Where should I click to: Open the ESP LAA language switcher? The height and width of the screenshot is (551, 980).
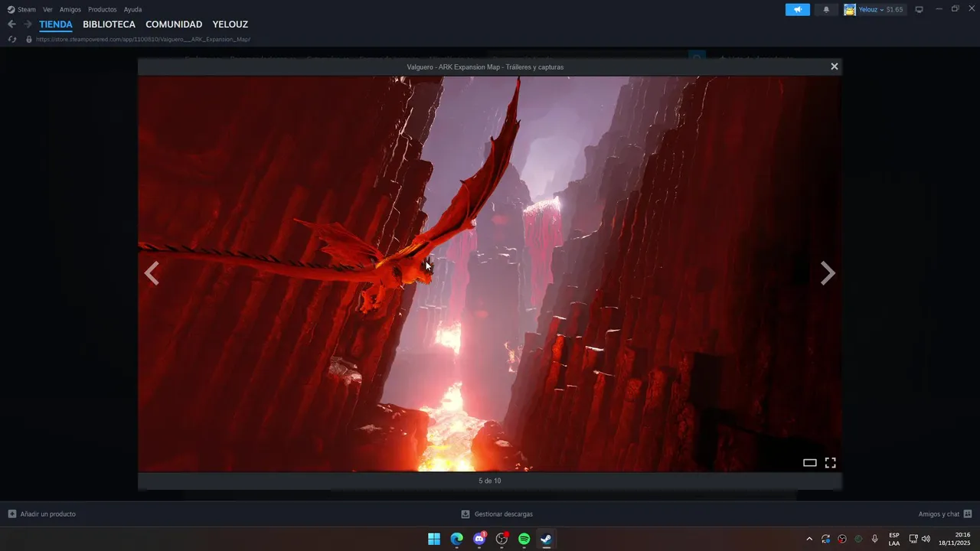(894, 539)
